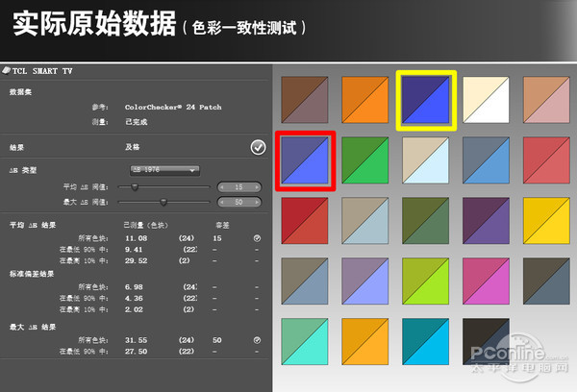The image size is (577, 392).
Task: Click the 容差 column header
Action: coord(222,225)
